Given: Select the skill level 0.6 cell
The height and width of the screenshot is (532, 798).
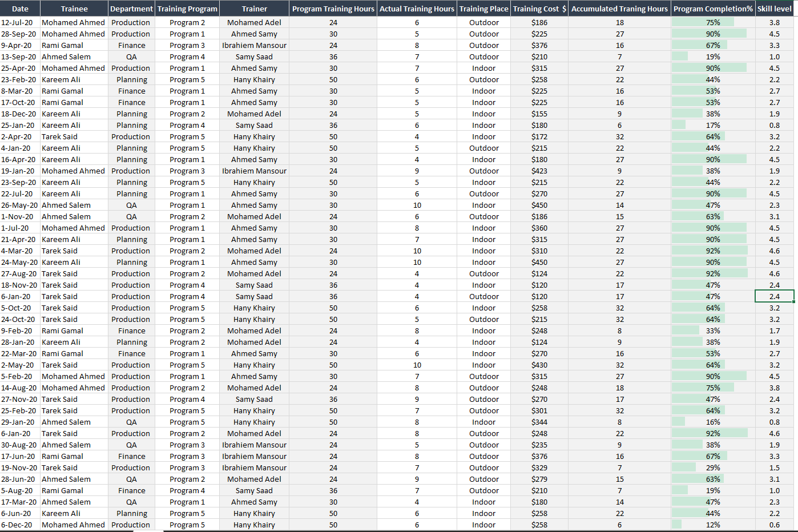Looking at the screenshot, I should click(775, 525).
